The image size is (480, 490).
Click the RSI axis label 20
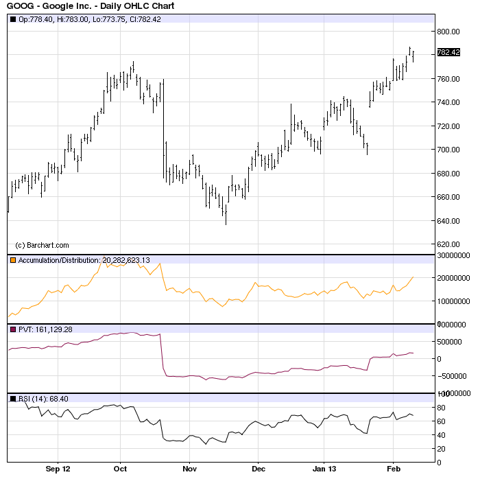coord(441,449)
